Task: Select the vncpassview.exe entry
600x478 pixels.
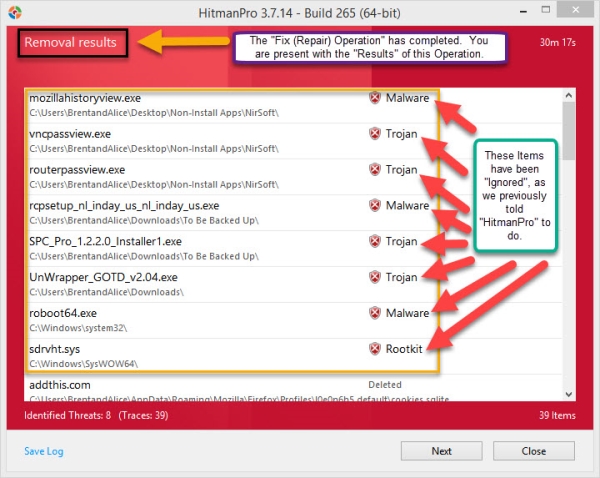Action: [x=293, y=141]
